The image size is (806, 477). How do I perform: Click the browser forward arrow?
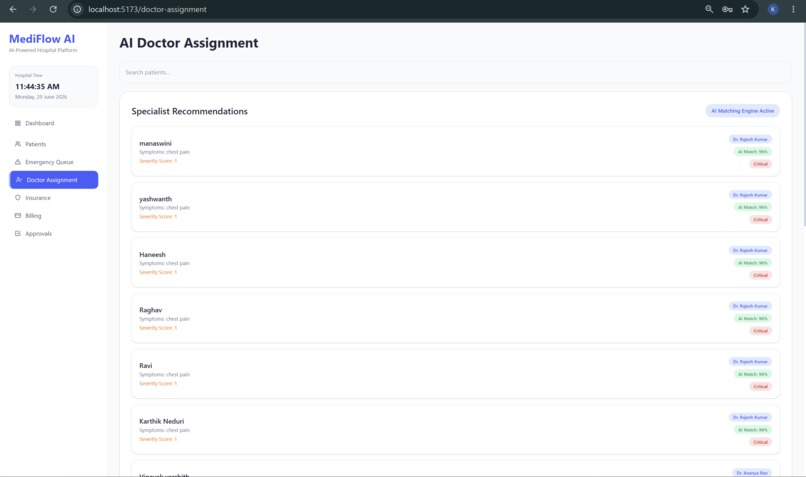pyautogui.click(x=33, y=9)
